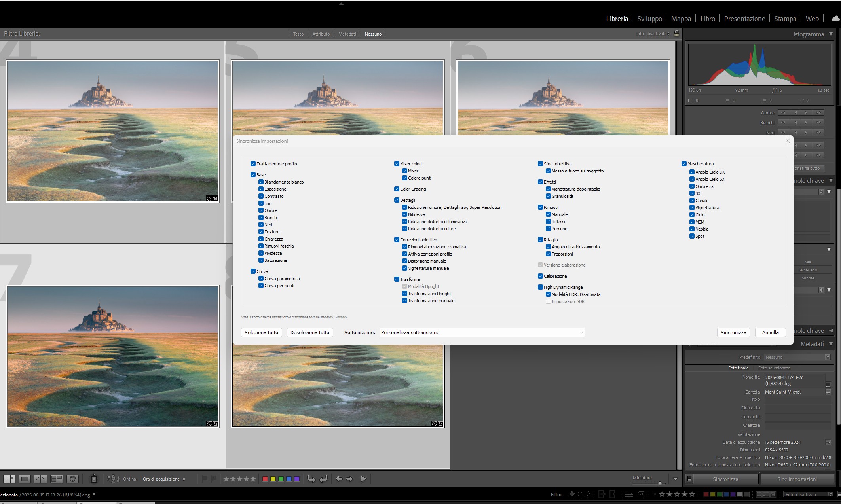The image size is (841, 504).
Task: Toggle Ancolo Cielo DX mask checkbox
Action: point(692,172)
